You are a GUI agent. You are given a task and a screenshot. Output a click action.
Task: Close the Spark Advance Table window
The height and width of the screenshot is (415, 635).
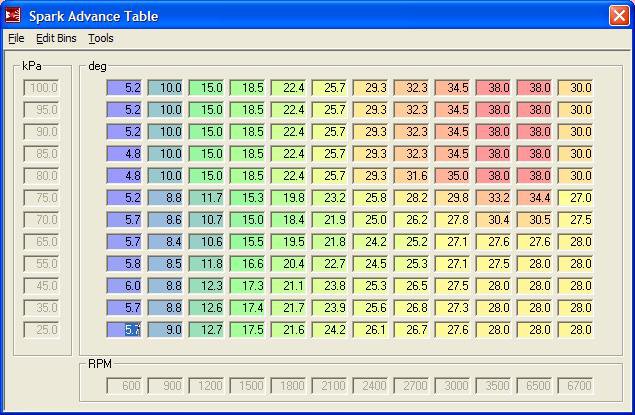(618, 16)
